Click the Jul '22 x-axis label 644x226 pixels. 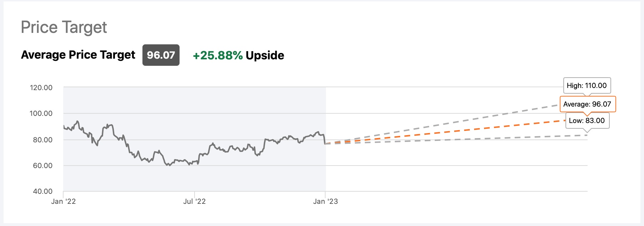tap(195, 201)
